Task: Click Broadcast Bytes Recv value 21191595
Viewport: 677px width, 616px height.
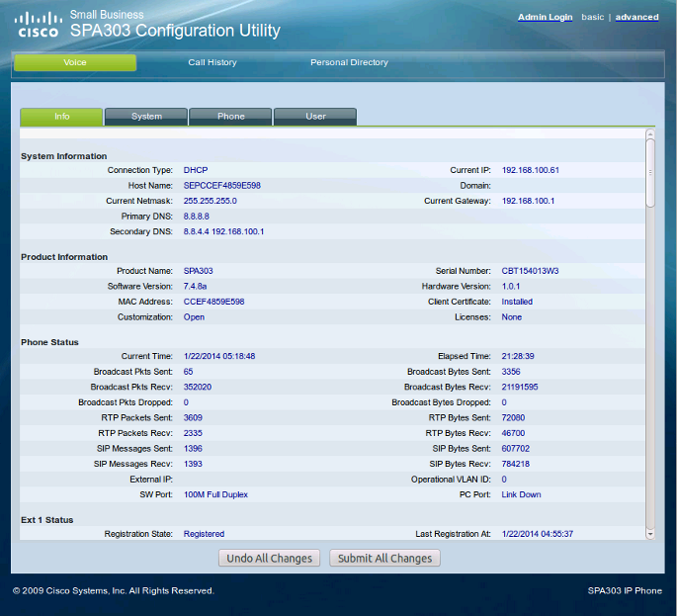Action: point(520,387)
